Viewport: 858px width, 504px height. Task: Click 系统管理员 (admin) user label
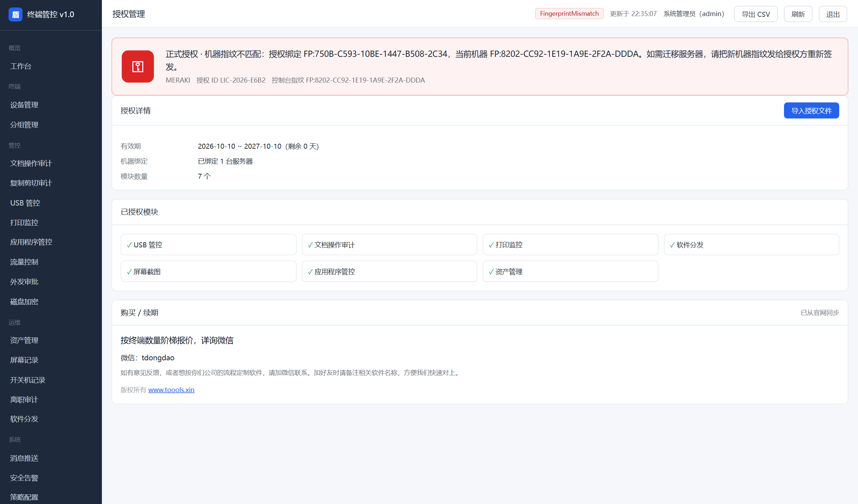point(694,14)
